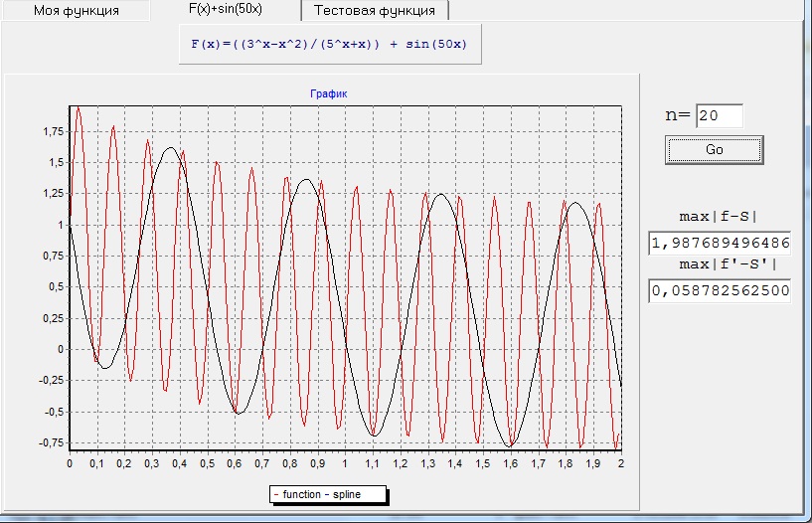Click the График chart title
This screenshot has height=523, width=812.
[x=329, y=93]
